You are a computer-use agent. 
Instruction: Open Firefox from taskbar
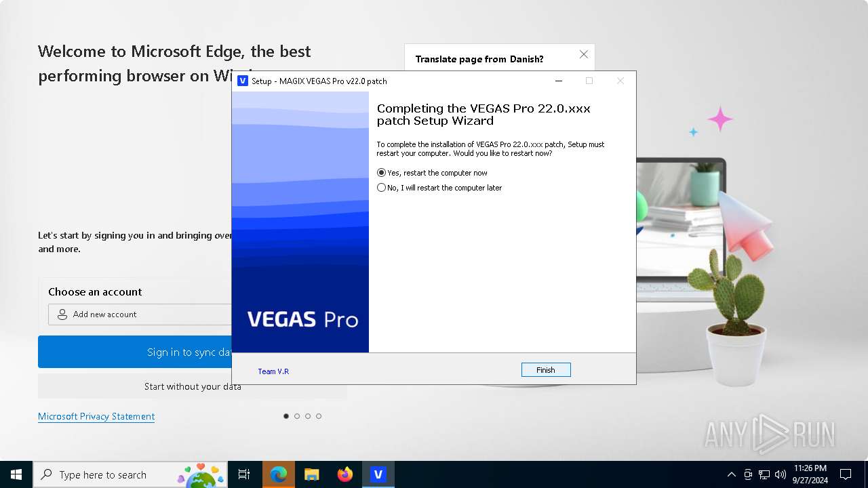click(x=345, y=474)
